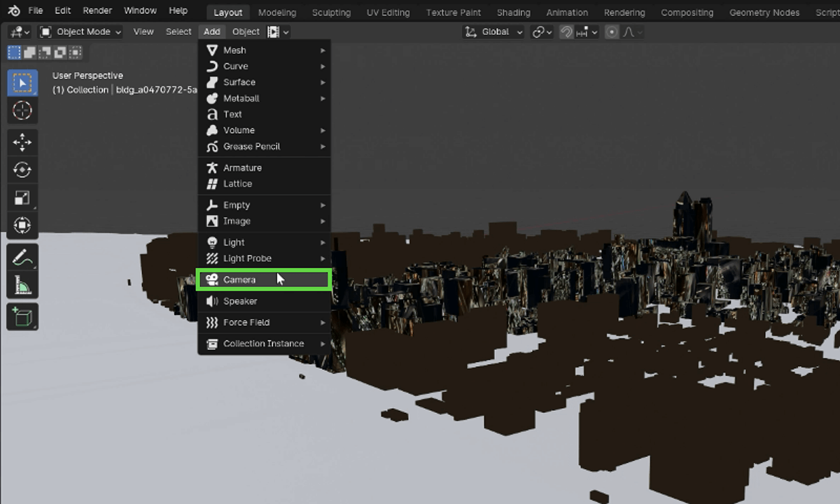
Task: Select the Add Cube tool
Action: 22,317
